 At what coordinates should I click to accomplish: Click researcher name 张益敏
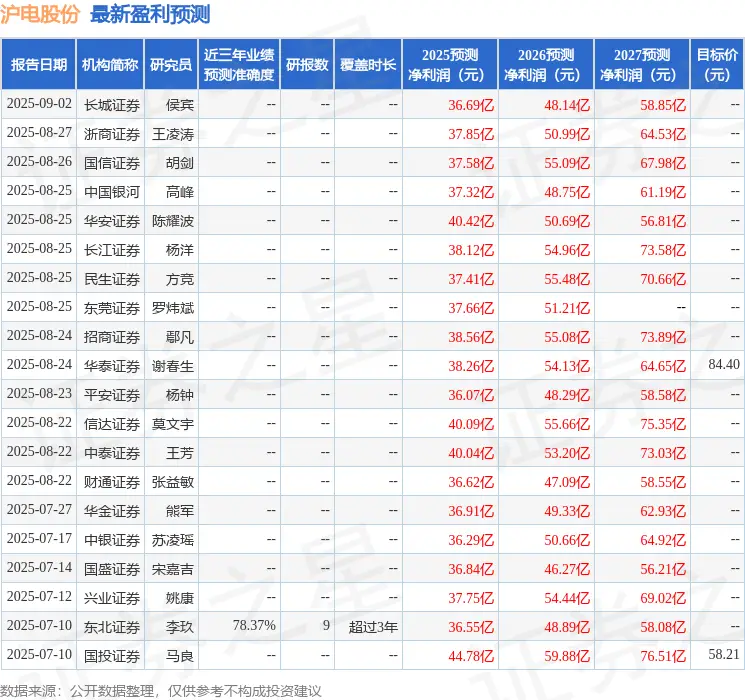click(x=173, y=482)
